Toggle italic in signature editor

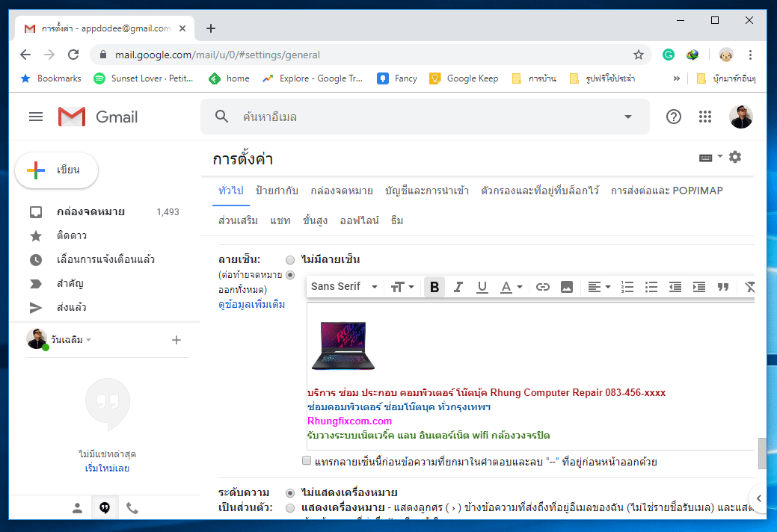(x=458, y=287)
